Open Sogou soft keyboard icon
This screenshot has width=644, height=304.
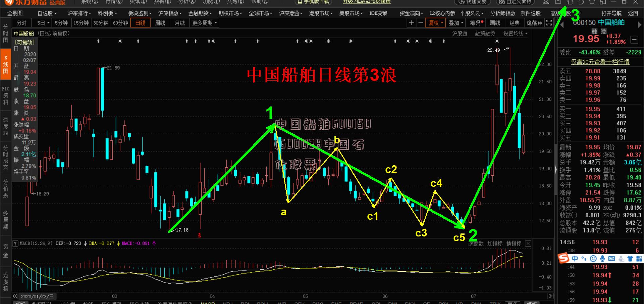[x=612, y=258]
